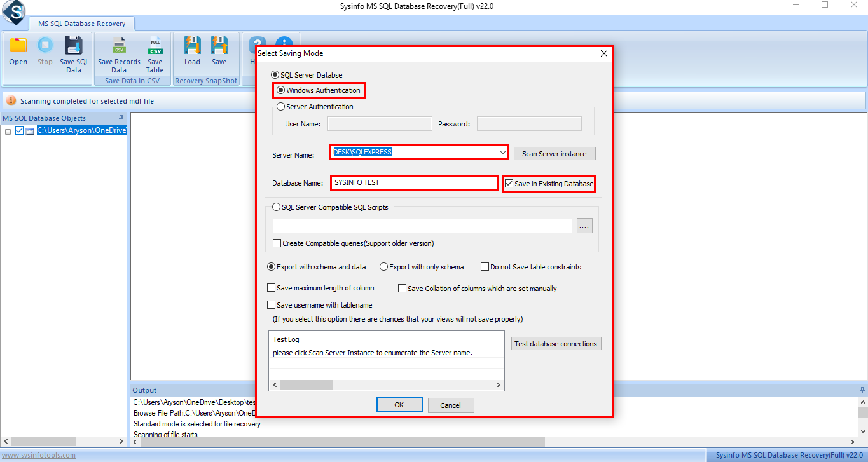Toggle Save in Existing Database checkbox
This screenshot has width=868, height=462.
(509, 184)
